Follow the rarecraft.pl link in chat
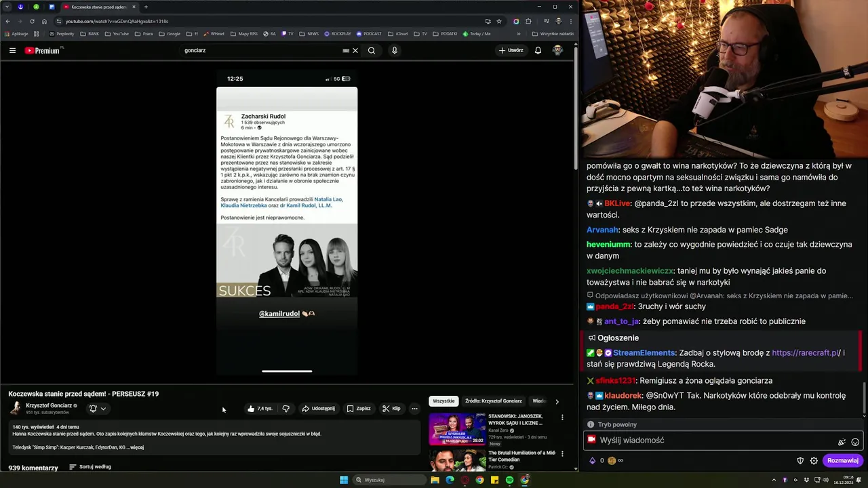Image resolution: width=868 pixels, height=488 pixels. coord(805,353)
